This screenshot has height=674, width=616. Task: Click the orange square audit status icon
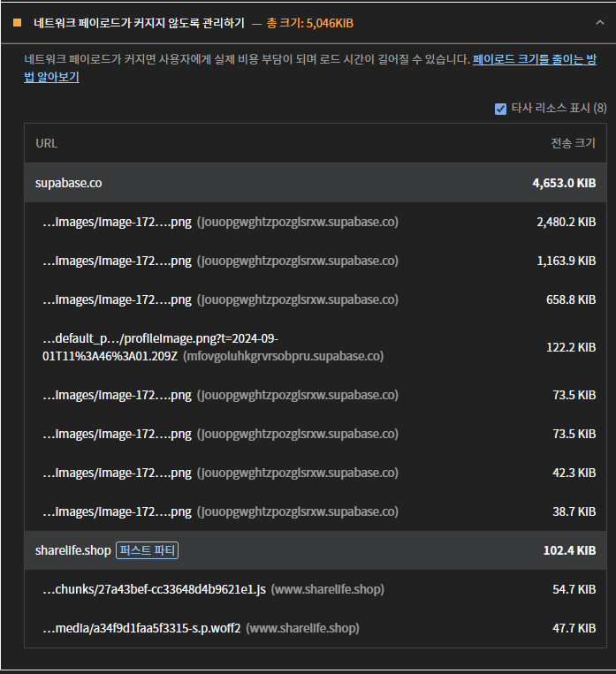17,23
